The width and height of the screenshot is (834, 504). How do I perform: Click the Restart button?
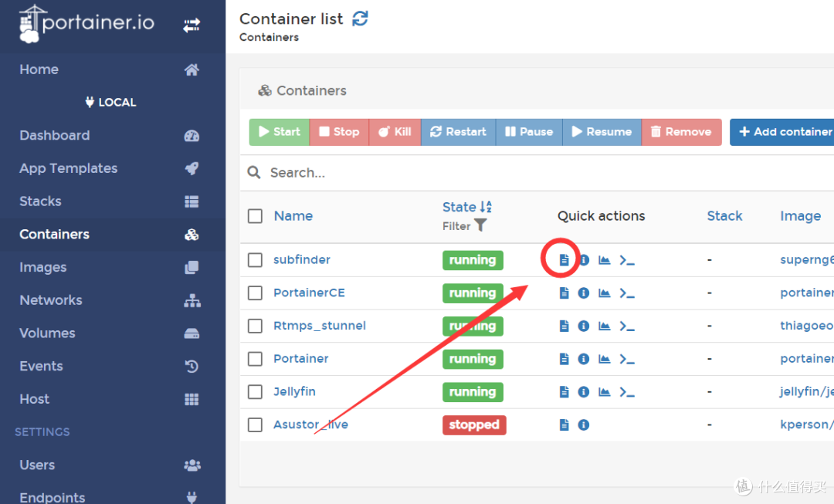coord(459,132)
